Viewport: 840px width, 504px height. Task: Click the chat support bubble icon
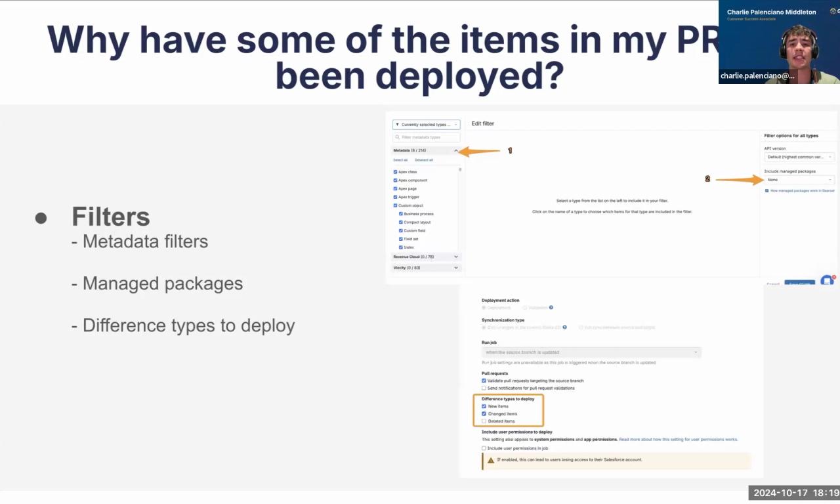point(827,281)
